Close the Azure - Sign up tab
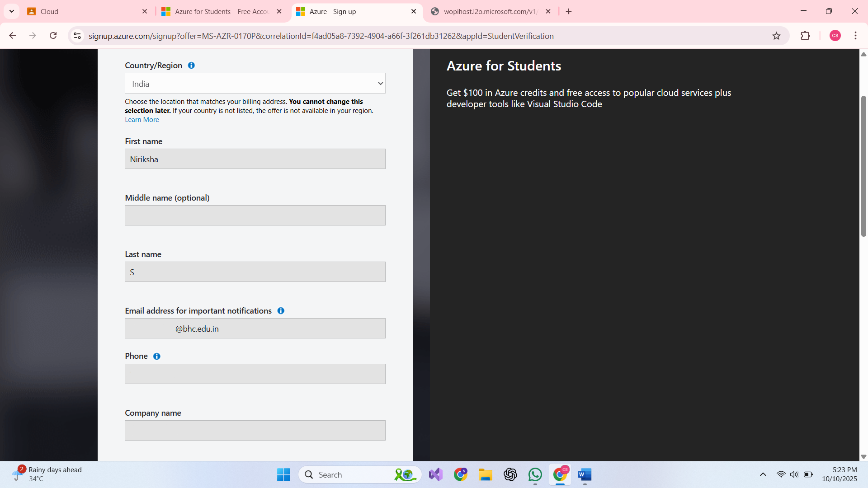The image size is (868, 488). pos(414,11)
